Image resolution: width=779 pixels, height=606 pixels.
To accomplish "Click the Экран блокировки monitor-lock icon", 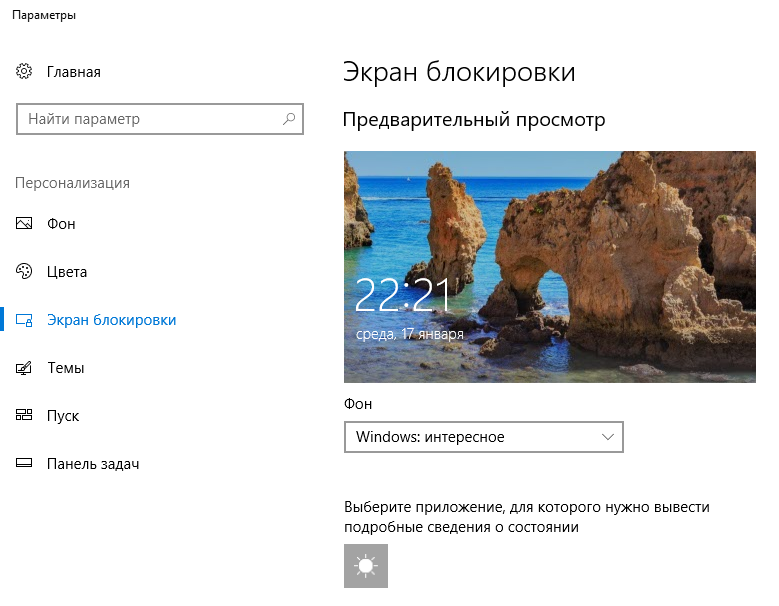I will point(24,320).
